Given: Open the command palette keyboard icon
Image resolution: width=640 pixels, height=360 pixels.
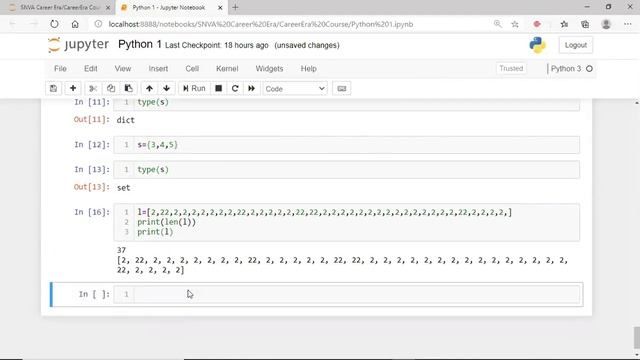Looking at the screenshot, I should tap(342, 89).
